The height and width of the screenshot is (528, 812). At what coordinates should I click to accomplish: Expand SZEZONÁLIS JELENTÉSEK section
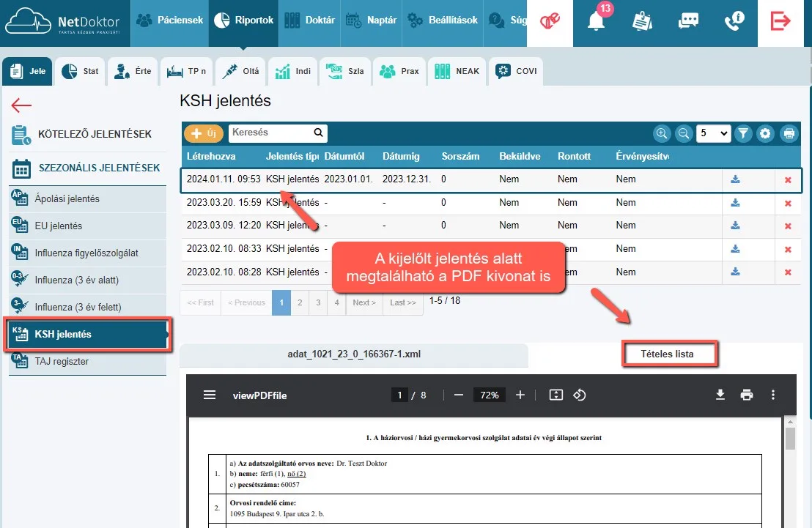(x=87, y=168)
